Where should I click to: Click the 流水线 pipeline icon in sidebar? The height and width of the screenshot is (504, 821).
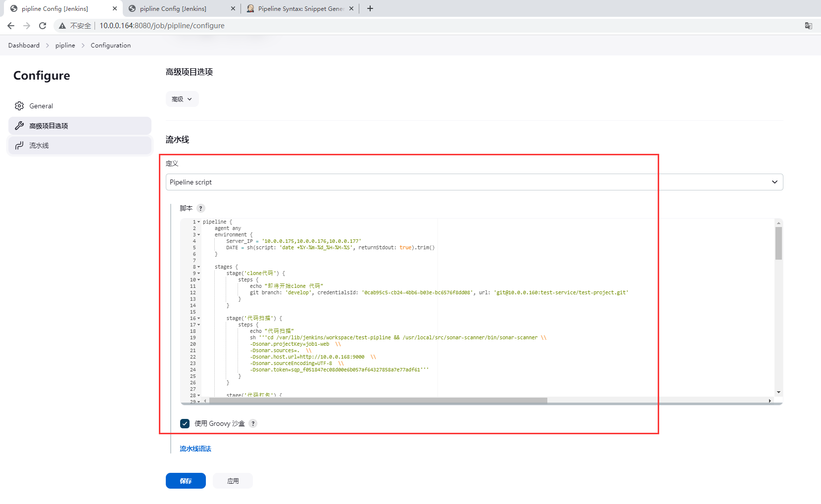click(x=19, y=145)
